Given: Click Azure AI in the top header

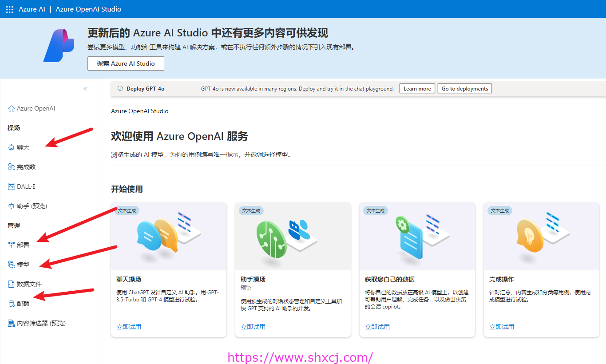Looking at the screenshot, I should point(32,9).
